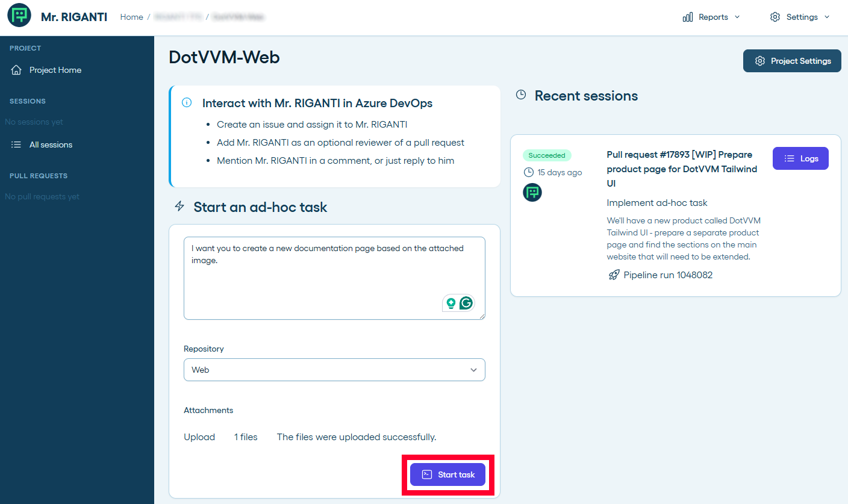Click the robot avatar in recent session
The image size is (848, 504).
click(x=532, y=193)
